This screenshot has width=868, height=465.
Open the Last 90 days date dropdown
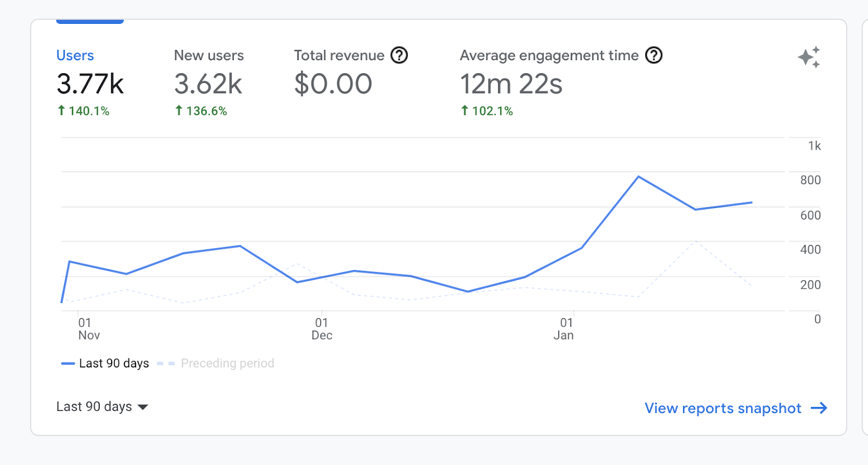click(x=102, y=406)
